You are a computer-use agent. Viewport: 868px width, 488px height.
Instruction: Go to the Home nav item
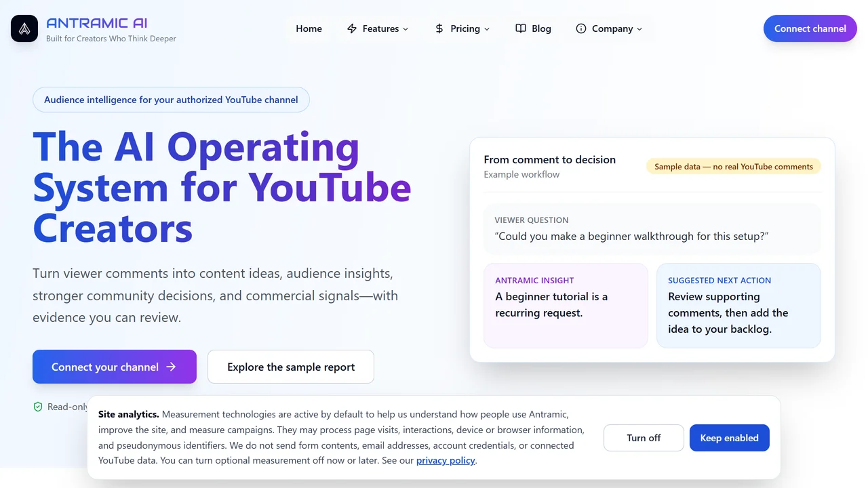click(309, 28)
